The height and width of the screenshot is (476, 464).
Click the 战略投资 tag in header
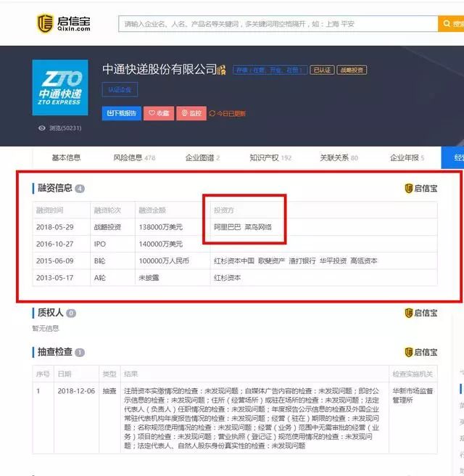coord(352,70)
